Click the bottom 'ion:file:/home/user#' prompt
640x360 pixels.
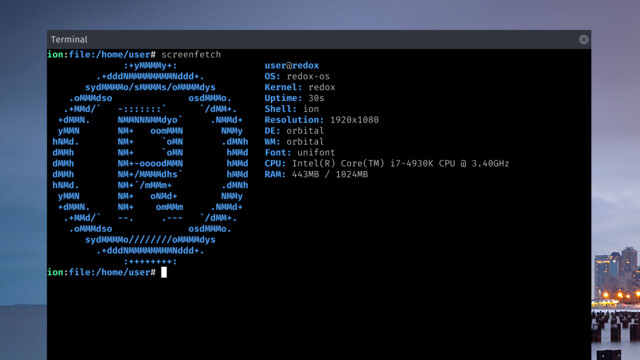[x=102, y=272]
